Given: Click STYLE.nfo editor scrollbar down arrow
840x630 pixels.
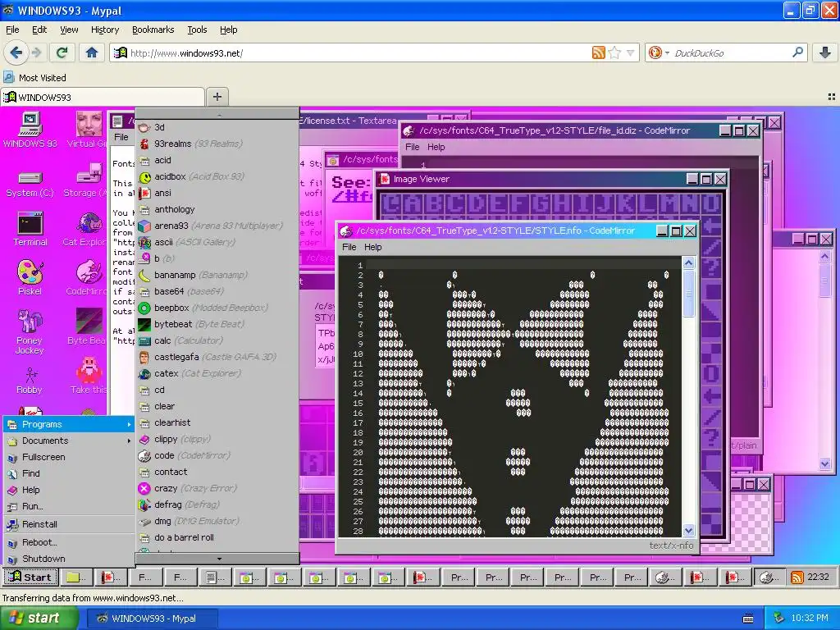Looking at the screenshot, I should 688,531.
